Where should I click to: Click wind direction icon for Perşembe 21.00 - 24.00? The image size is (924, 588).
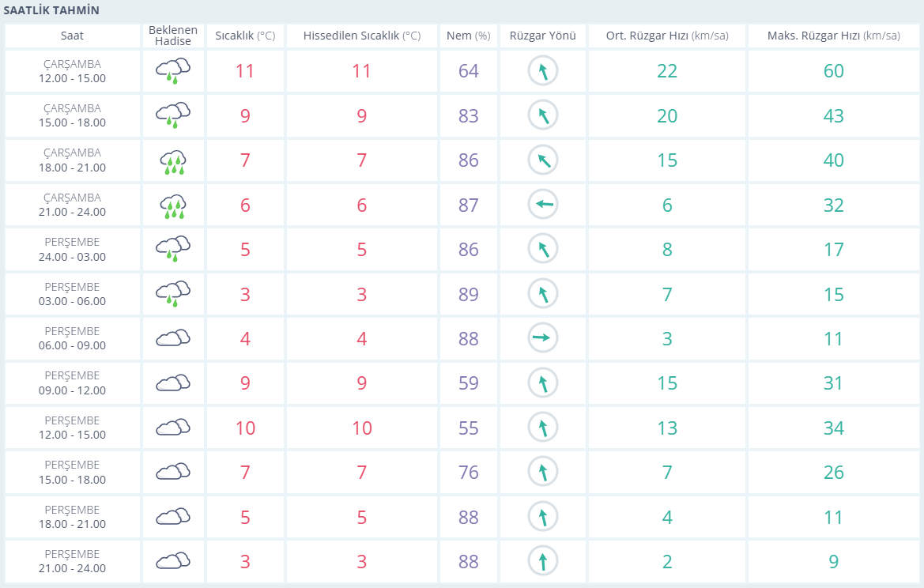tap(543, 562)
